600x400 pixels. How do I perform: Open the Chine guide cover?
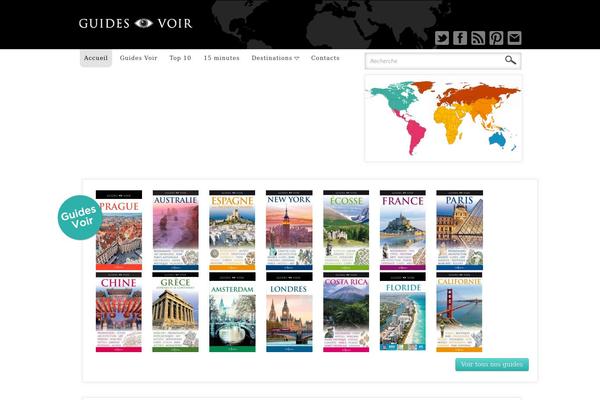pos(119,312)
